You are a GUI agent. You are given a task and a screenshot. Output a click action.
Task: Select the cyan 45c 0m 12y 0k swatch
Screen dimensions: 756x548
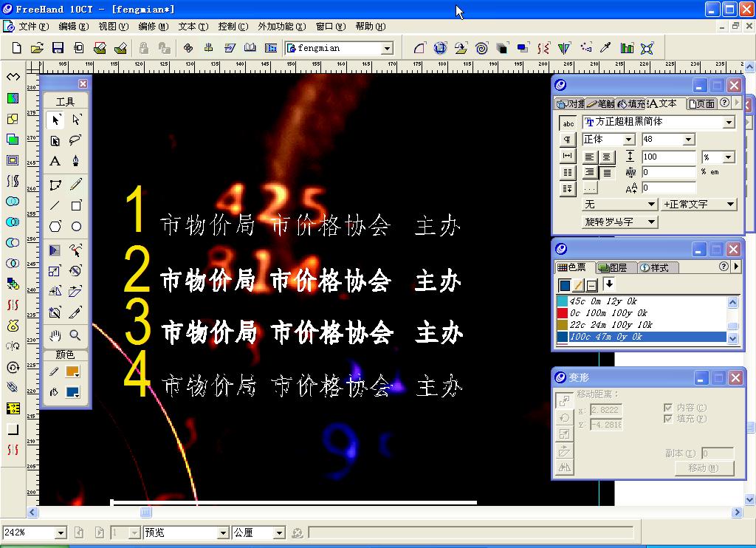click(x=642, y=301)
